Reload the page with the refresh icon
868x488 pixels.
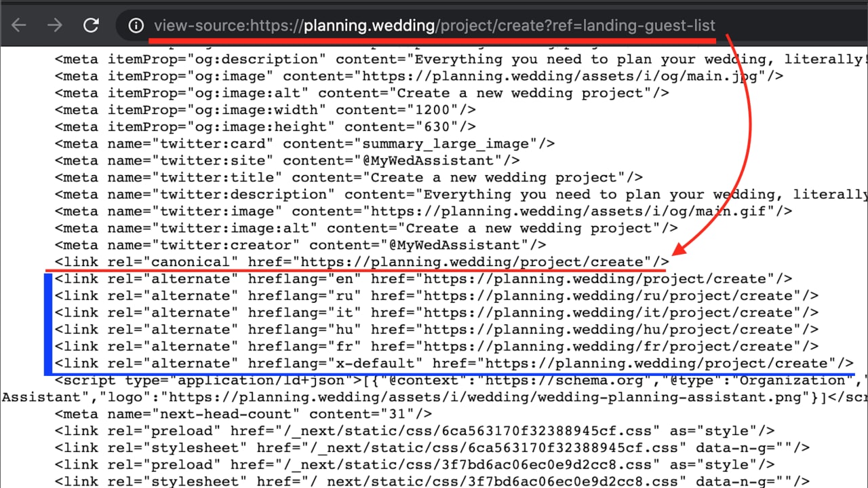pos(91,26)
